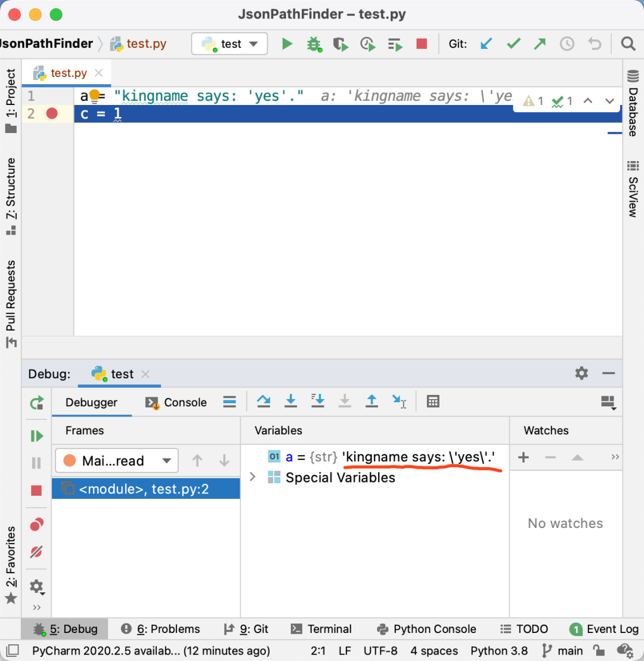Switch to the Debugger tab

click(x=91, y=402)
